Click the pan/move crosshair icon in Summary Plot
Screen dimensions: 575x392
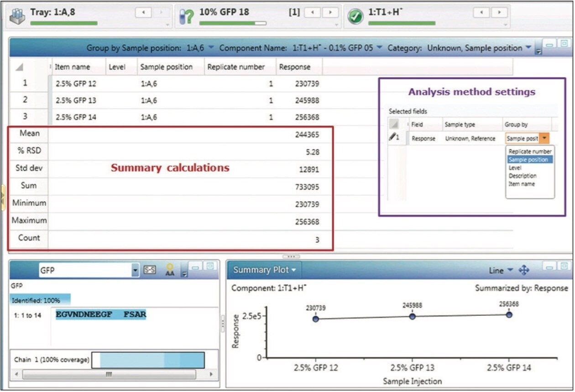click(523, 270)
